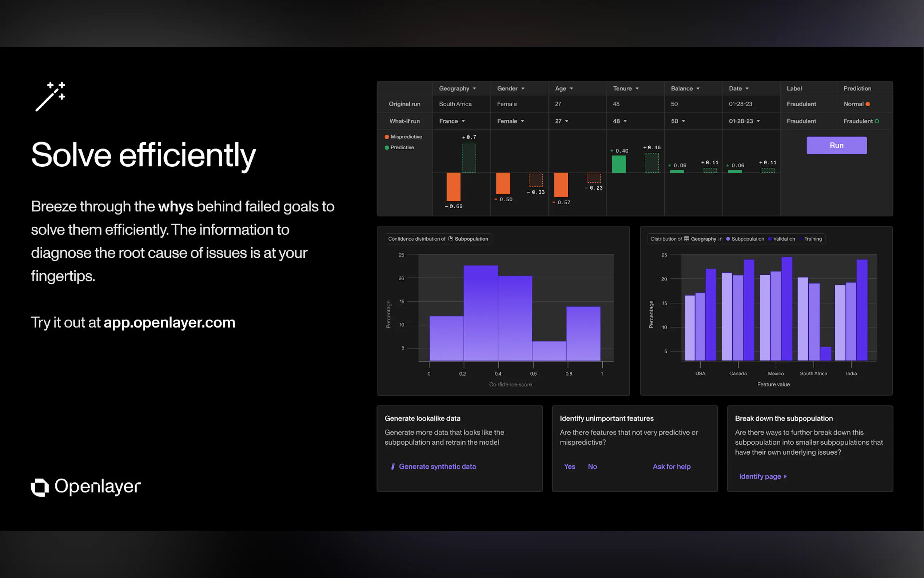Click the green Fraudulent prediction status ring
Screen dimensions: 924x578
(877, 121)
